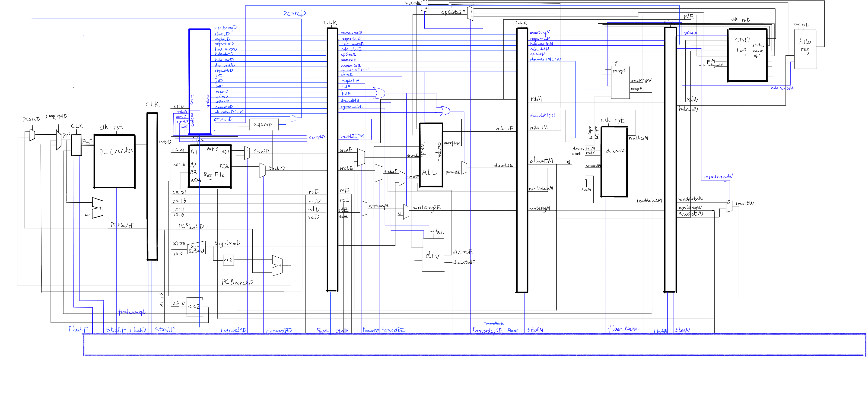Click the PCBranchD label
Viewport: 868px width, 395px height.
click(237, 282)
